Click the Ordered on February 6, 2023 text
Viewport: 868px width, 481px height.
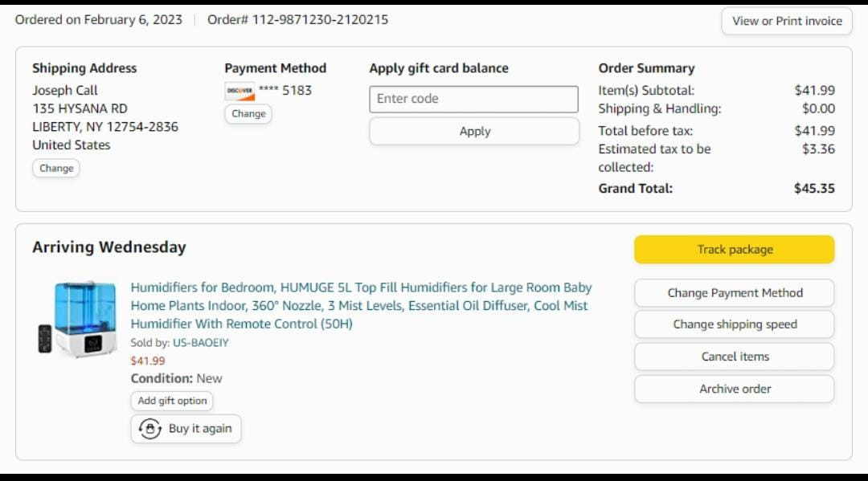99,20
